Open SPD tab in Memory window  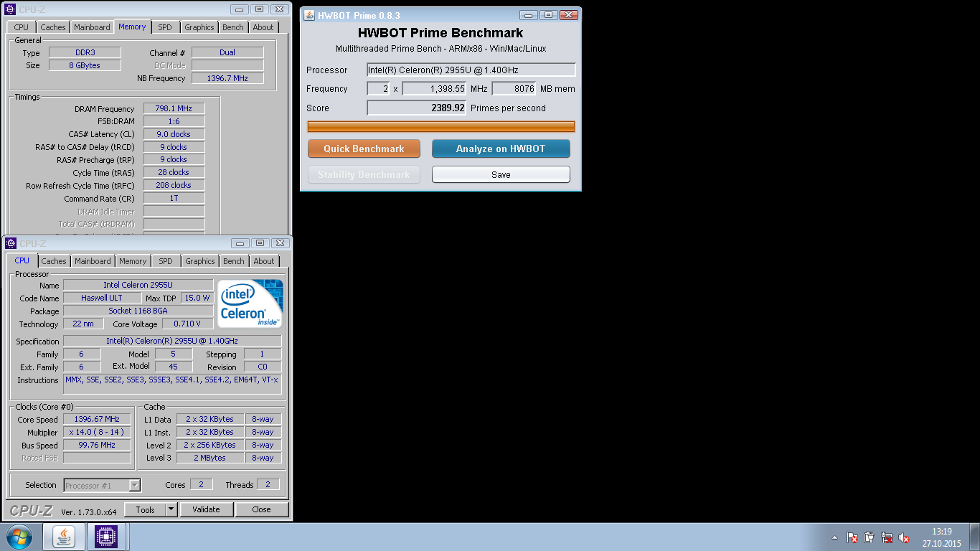(165, 27)
